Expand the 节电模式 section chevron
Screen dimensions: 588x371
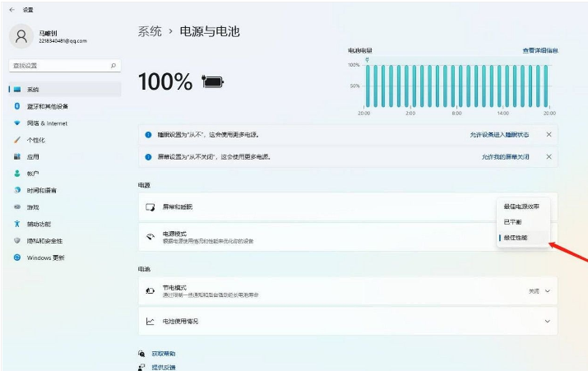click(548, 290)
